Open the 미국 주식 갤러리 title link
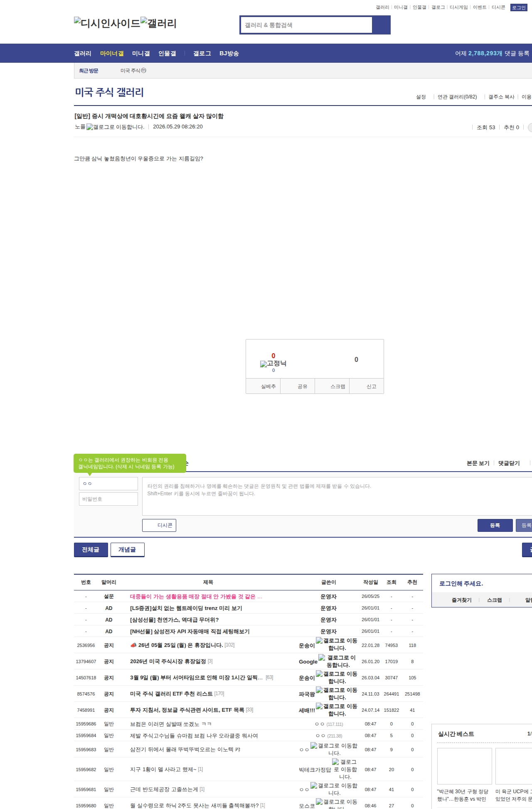Screen dimensions: 532x809 coord(109,92)
